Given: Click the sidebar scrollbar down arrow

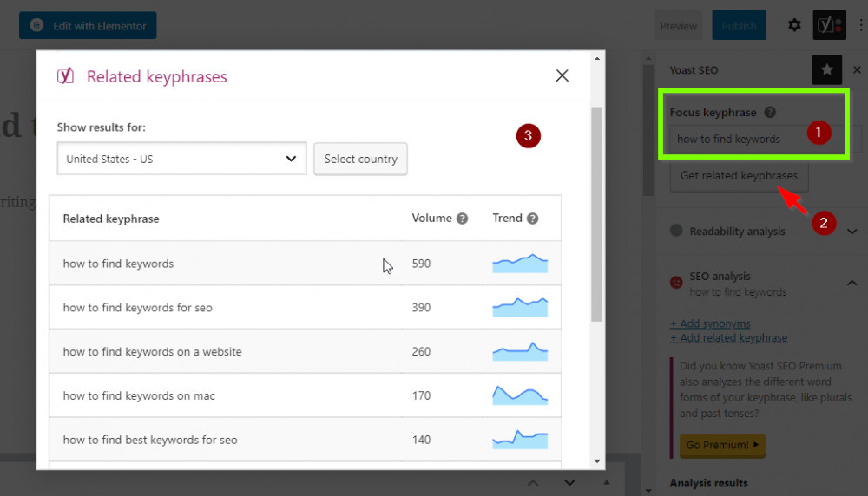Looking at the screenshot, I should point(648,491).
